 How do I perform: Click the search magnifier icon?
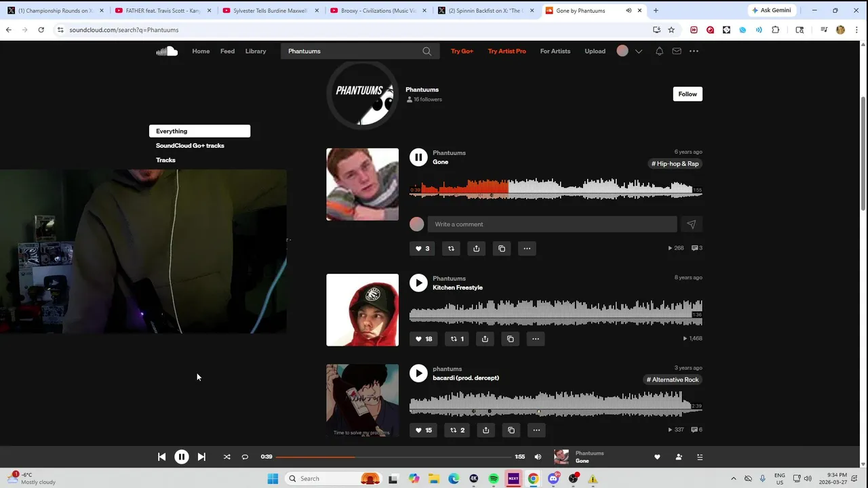point(427,51)
